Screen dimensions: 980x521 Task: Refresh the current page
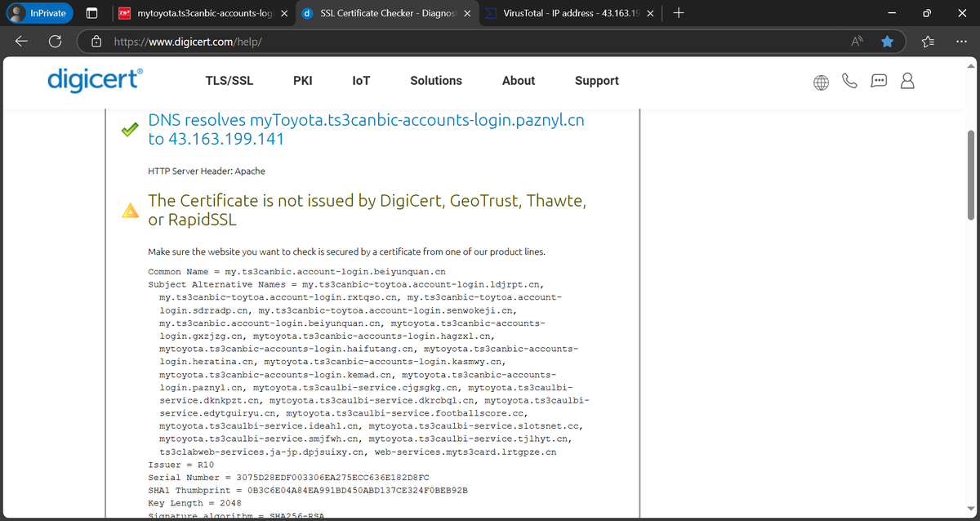(56, 41)
